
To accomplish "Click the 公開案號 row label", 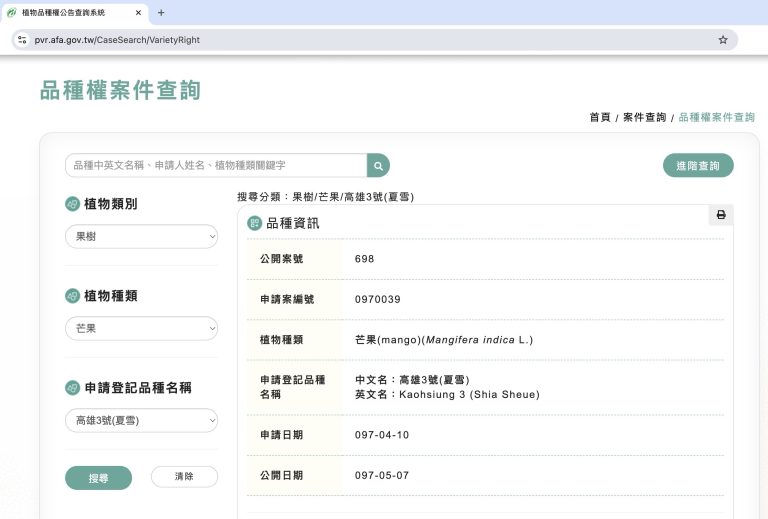I will 282,259.
